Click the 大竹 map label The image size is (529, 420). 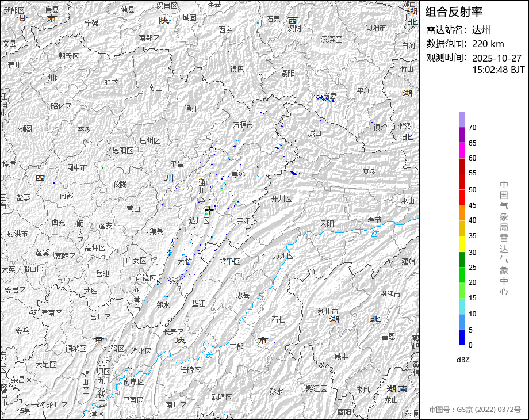(x=185, y=261)
